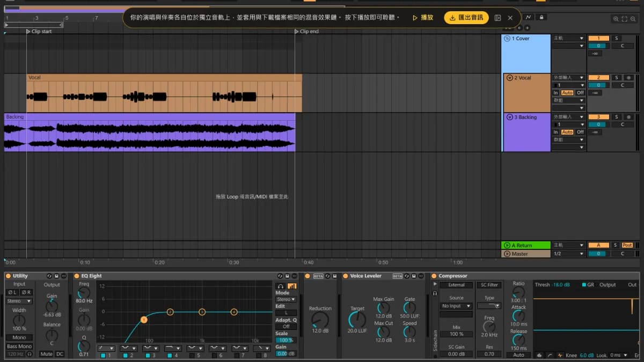The height and width of the screenshot is (362, 644).
Task: Invert right phase with ØR button
Action: [x=26, y=292]
